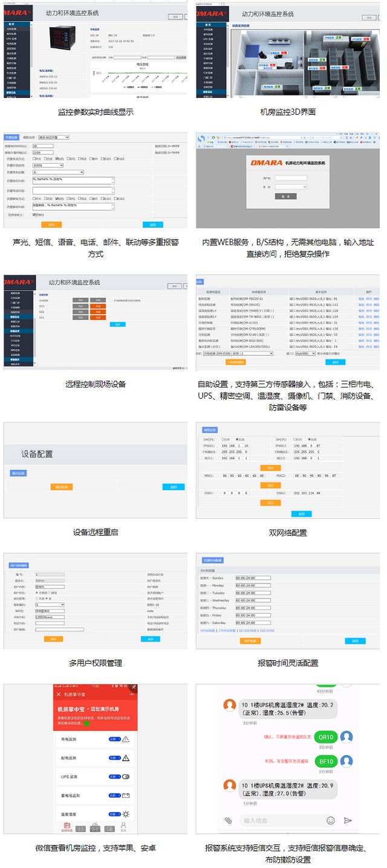Select the 告警时间配置 blue tab

point(212,561)
